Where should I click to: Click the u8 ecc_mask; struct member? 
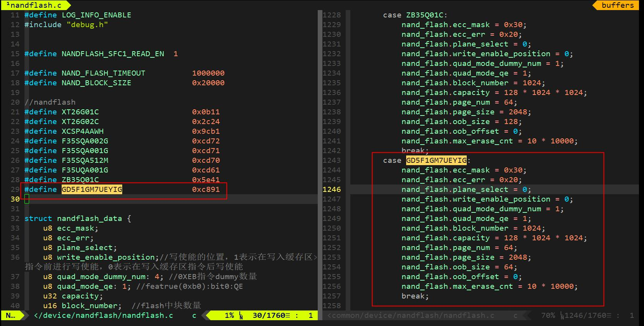71,228
